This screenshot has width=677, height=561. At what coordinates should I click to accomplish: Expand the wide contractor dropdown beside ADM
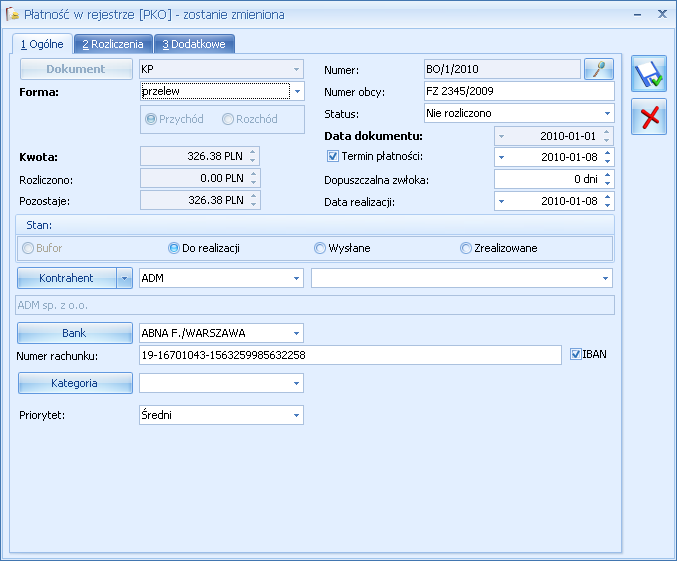click(x=605, y=278)
